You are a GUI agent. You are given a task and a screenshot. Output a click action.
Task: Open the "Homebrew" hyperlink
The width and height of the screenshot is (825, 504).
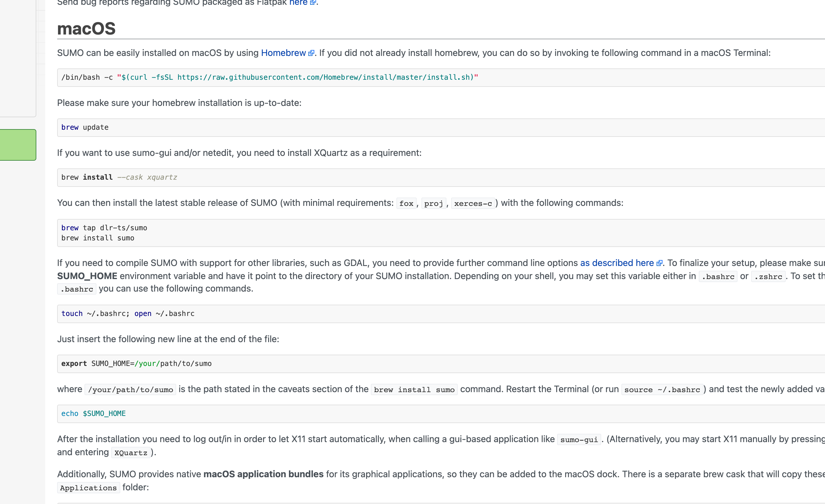[283, 53]
